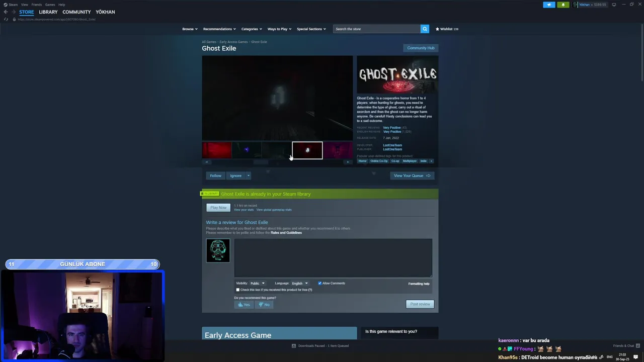Screen dimensions: 644x362
Task: Open the Ignore options dropdown arrow
Action: (248, 175)
